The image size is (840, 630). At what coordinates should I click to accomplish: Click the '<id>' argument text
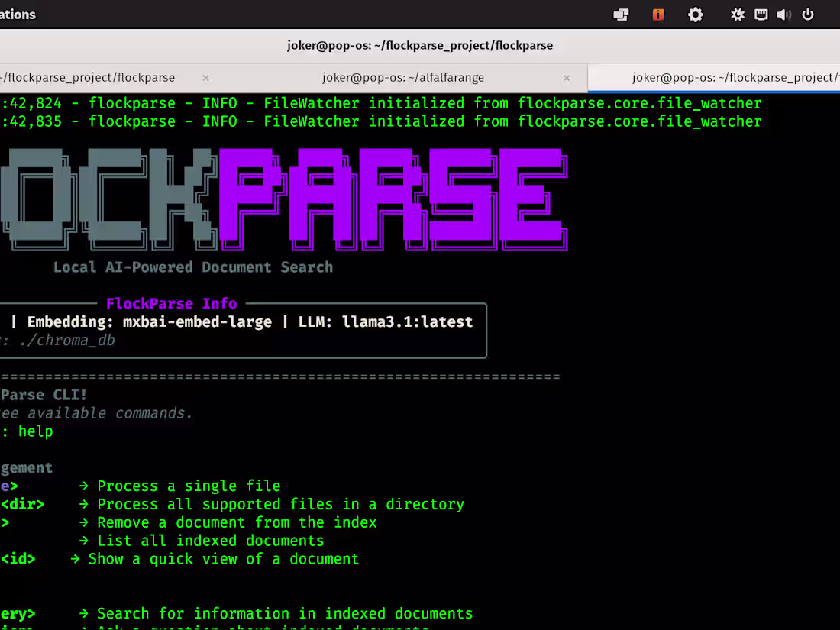click(18, 559)
